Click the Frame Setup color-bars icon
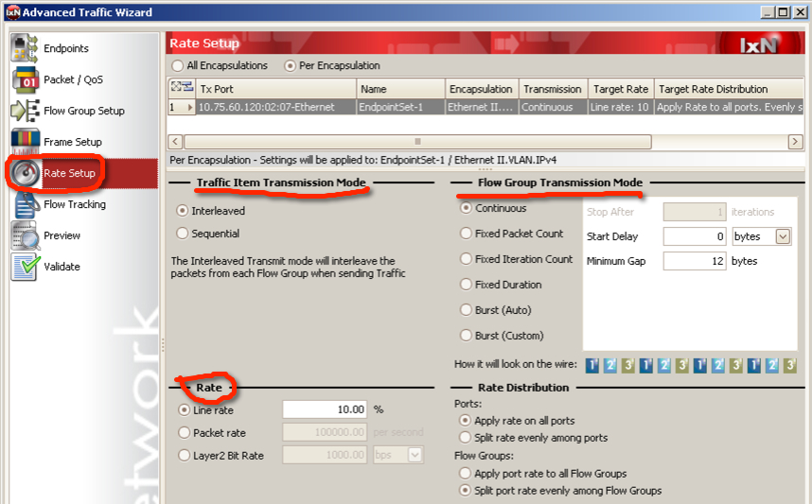812x504 pixels. pos(25,142)
